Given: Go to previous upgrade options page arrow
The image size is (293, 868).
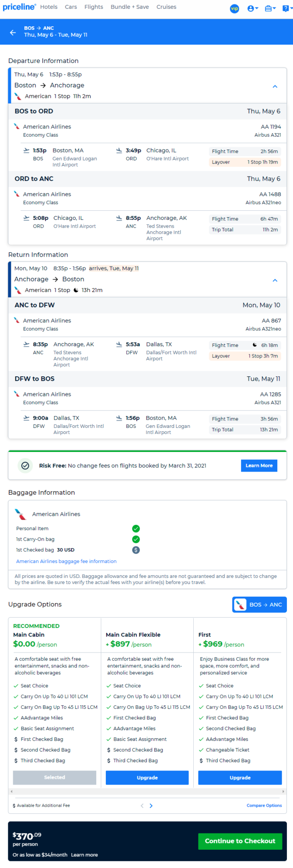Looking at the screenshot, I should pos(142,806).
